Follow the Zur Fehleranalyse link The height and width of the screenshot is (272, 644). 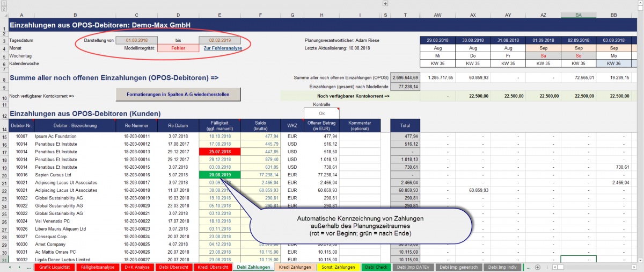tap(223, 48)
